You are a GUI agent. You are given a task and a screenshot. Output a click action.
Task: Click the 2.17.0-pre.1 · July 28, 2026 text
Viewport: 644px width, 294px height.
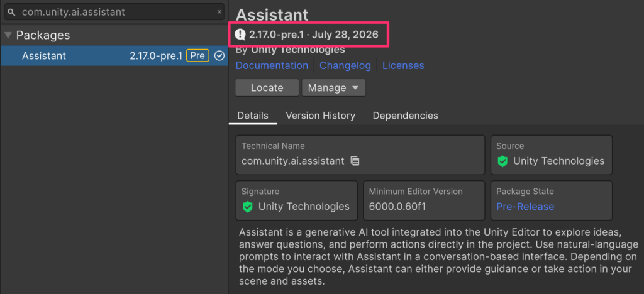[x=314, y=34]
